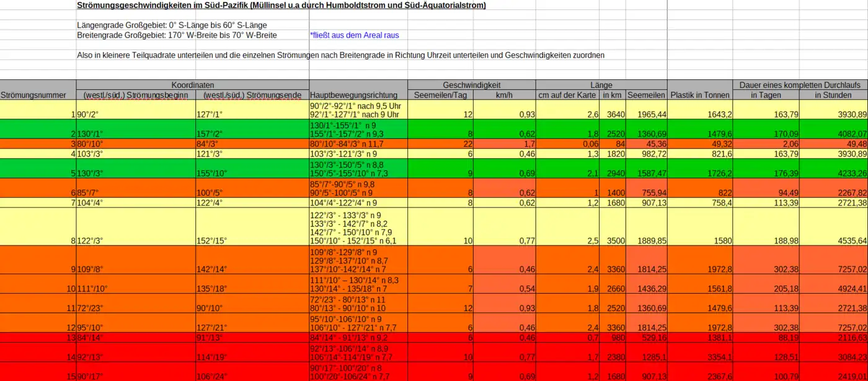868x381 pixels.
Task: Select the speed cell showing 22 Seemeilen/Tag
Action: click(441, 144)
